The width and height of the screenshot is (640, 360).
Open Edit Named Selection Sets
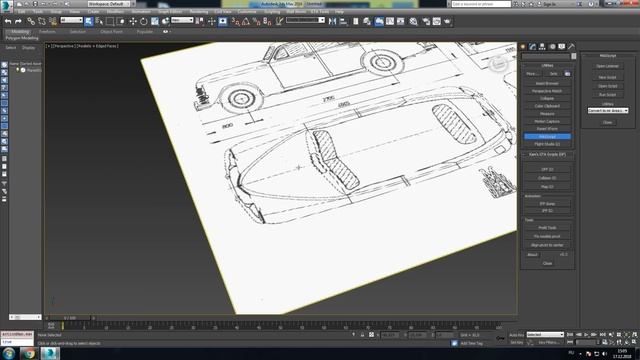coord(280,21)
